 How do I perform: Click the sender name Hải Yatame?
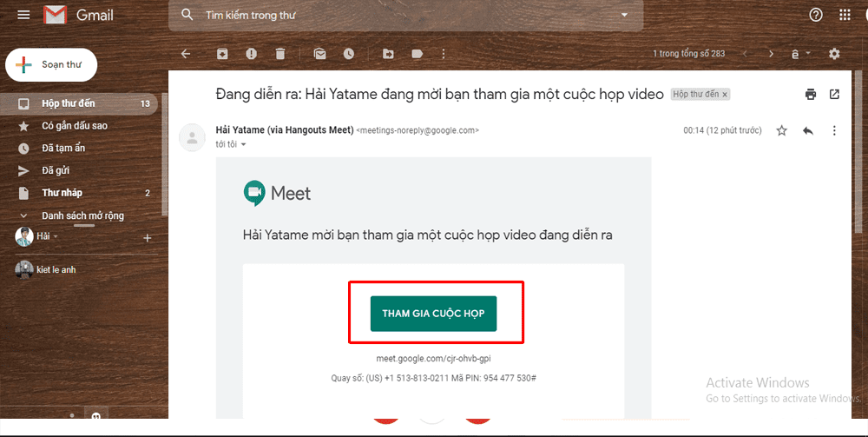tap(240, 130)
